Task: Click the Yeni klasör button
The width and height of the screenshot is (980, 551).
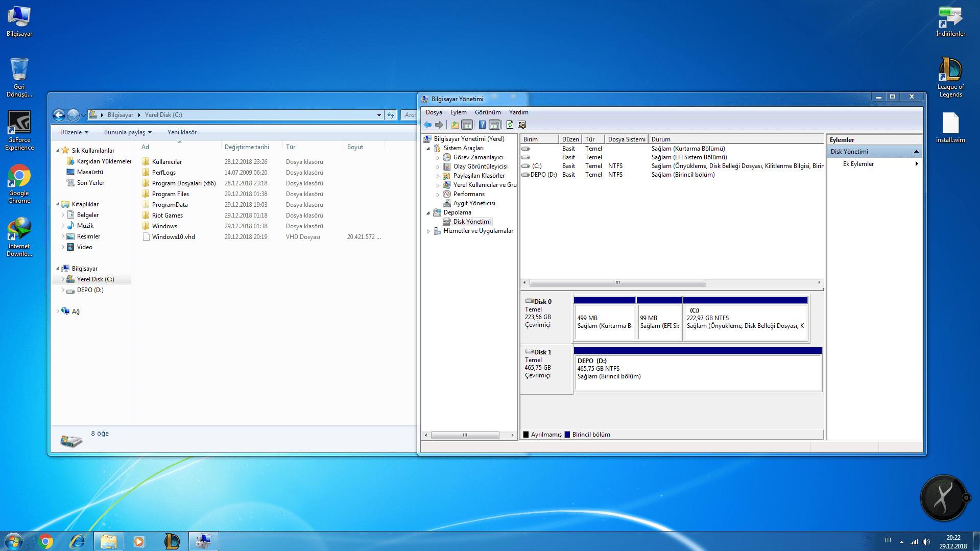Action: [182, 132]
